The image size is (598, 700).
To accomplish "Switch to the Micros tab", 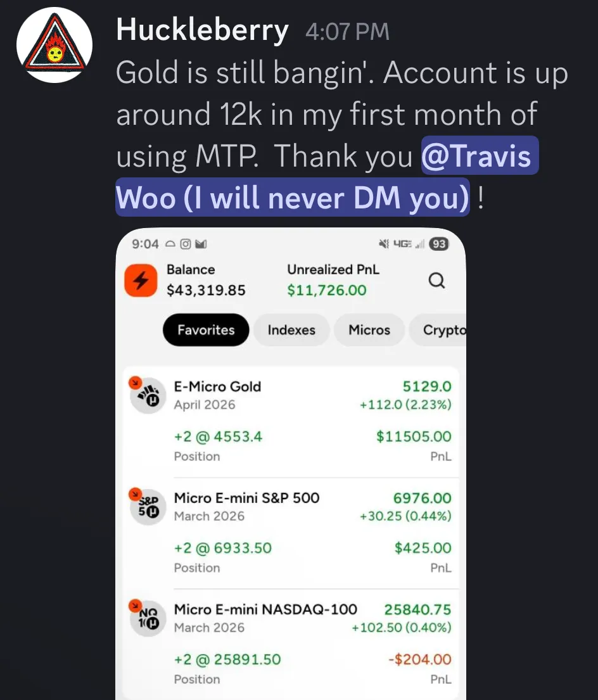I will [x=369, y=330].
